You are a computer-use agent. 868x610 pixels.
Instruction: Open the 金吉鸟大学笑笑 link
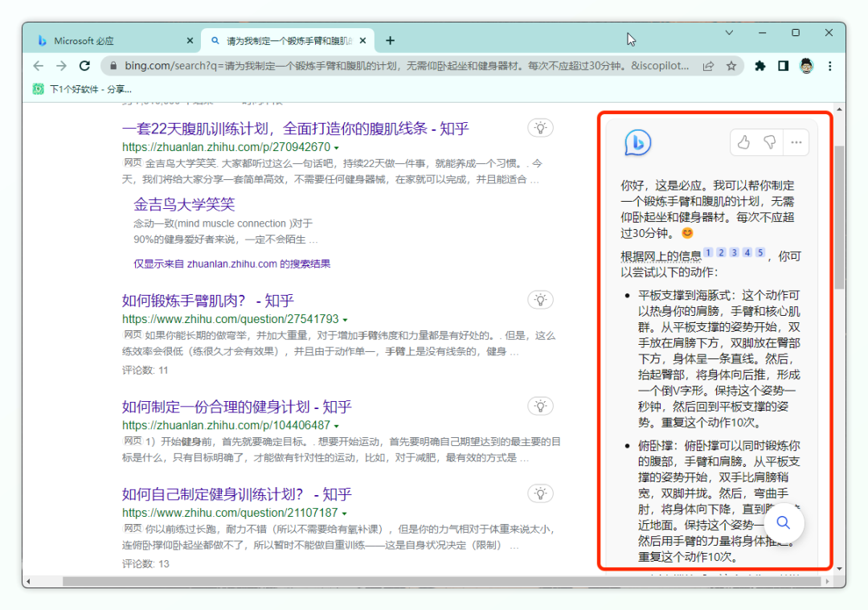coord(184,204)
